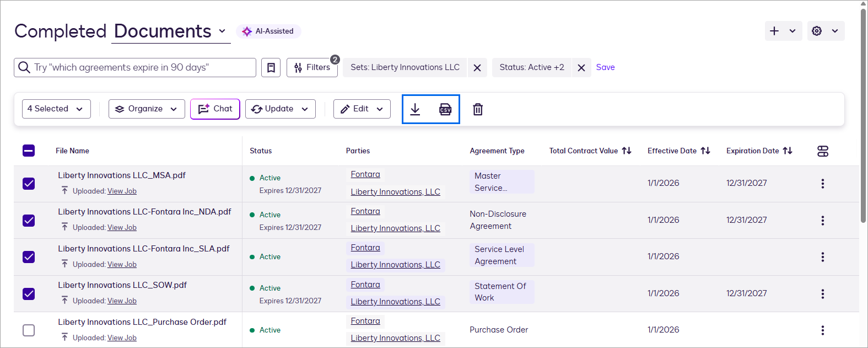Image resolution: width=868 pixels, height=348 pixels.
Task: Open View Job link for SOW.pdf
Action: tap(122, 301)
